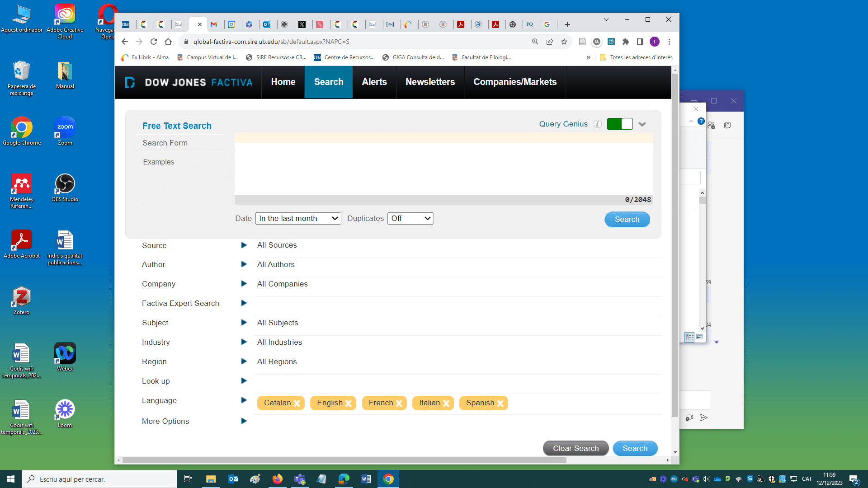Expand the Language filter arrow
Image resolution: width=868 pixels, height=488 pixels.
click(244, 400)
